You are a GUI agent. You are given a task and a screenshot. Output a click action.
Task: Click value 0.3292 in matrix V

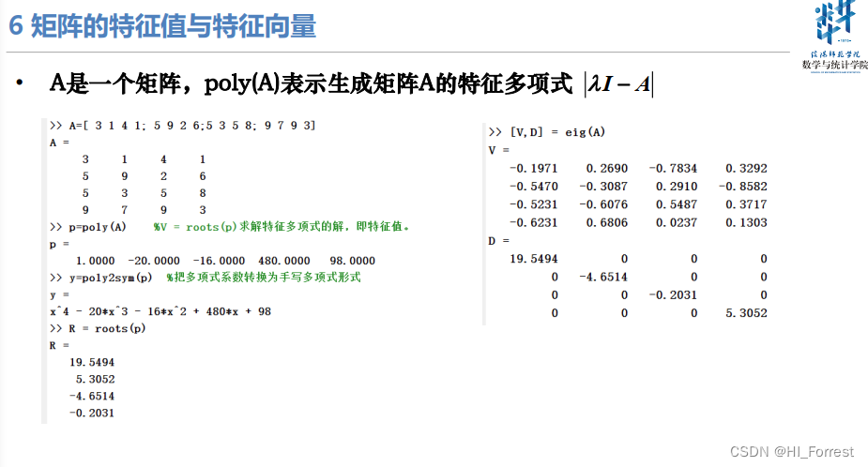(746, 168)
